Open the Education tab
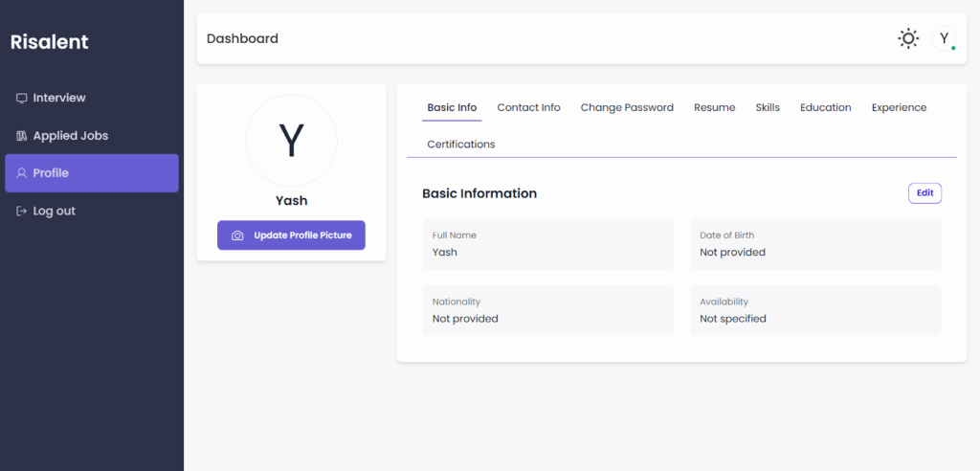Viewport: 980px width, 471px height. point(825,107)
